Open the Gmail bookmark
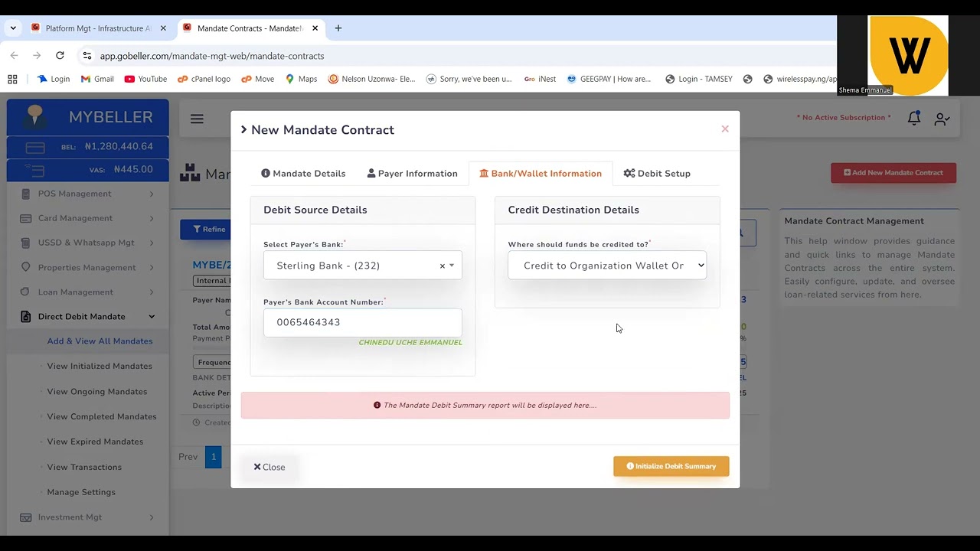This screenshot has width=980, height=551. tap(97, 79)
